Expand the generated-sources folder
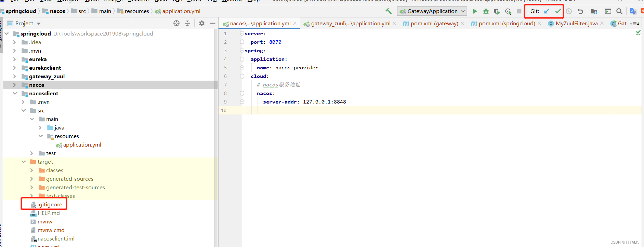 coord(31,179)
